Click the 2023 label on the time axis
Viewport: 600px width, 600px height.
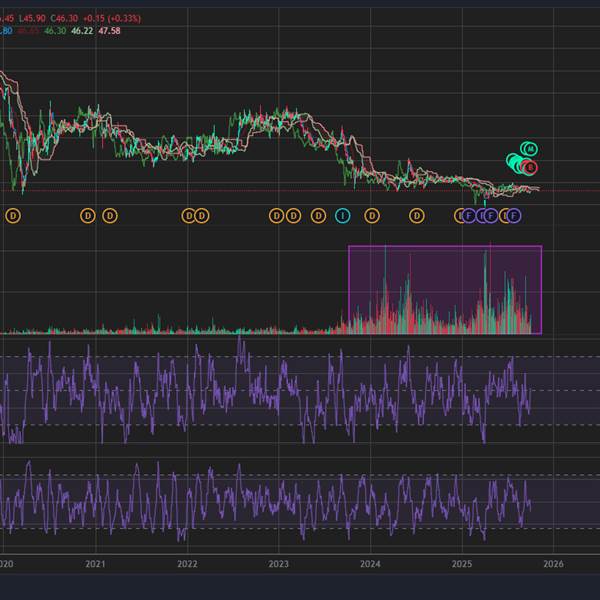point(278,564)
